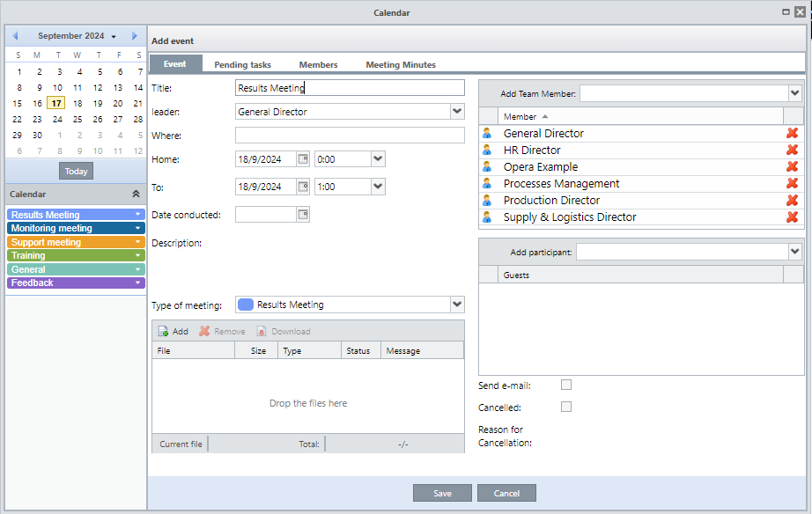Sort by Member column header
This screenshot has width=812, height=514.
(640, 116)
